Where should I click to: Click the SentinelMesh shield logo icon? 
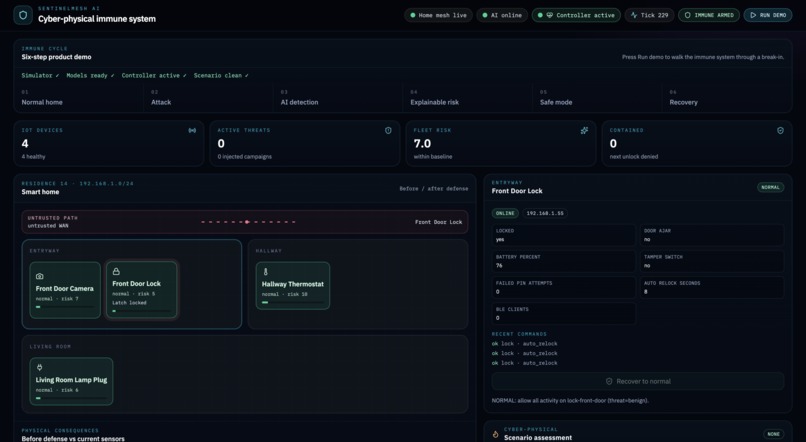pyautogui.click(x=23, y=15)
